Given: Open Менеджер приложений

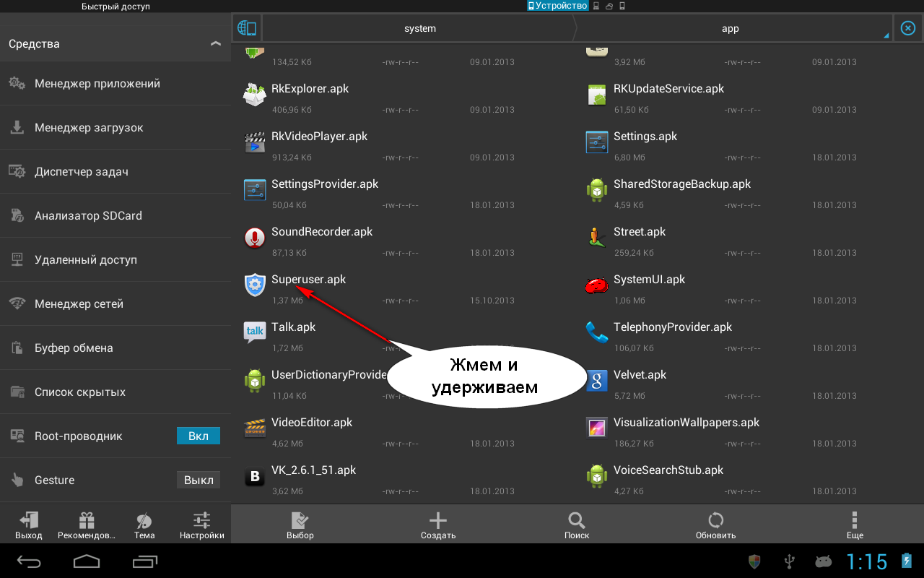Looking at the screenshot, I should (x=115, y=84).
